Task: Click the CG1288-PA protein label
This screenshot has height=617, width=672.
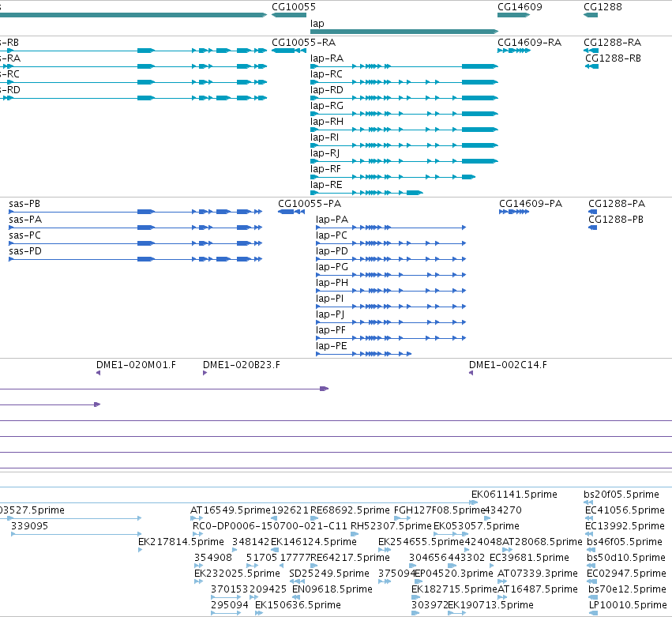Action: tap(617, 204)
